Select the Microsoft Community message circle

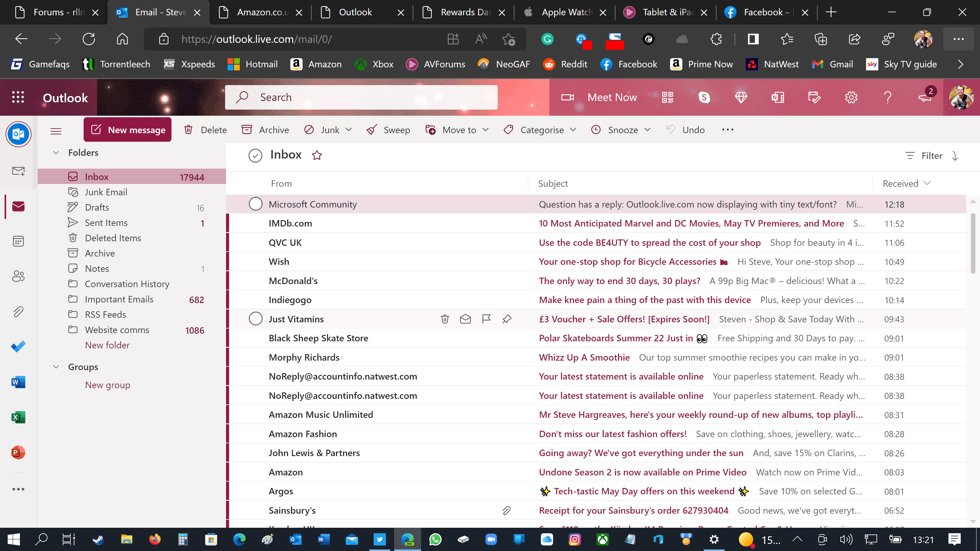point(255,204)
